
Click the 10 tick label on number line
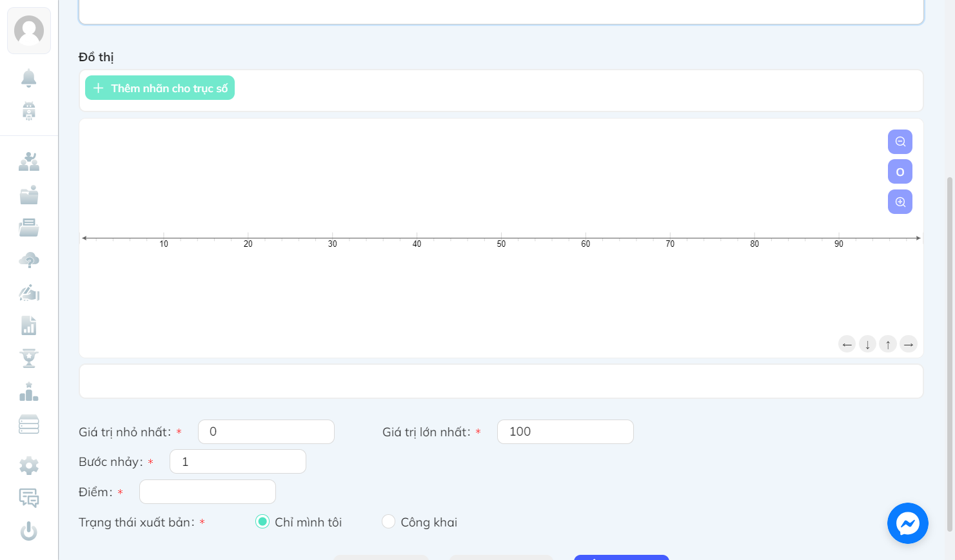click(164, 244)
